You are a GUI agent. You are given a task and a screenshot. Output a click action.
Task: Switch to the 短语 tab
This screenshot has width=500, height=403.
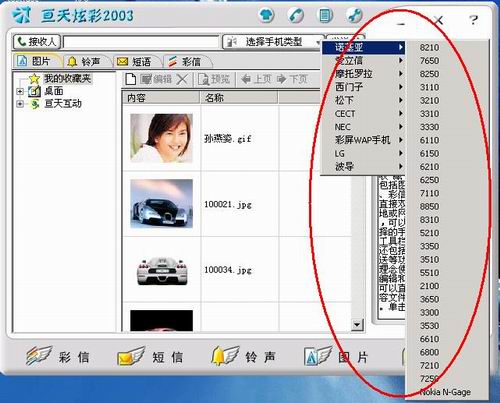pos(136,61)
